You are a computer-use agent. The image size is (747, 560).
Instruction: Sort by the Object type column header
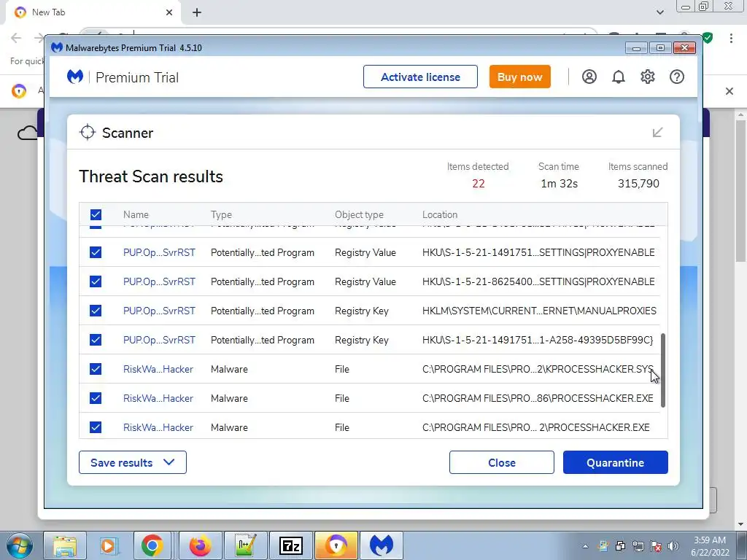pyautogui.click(x=359, y=215)
